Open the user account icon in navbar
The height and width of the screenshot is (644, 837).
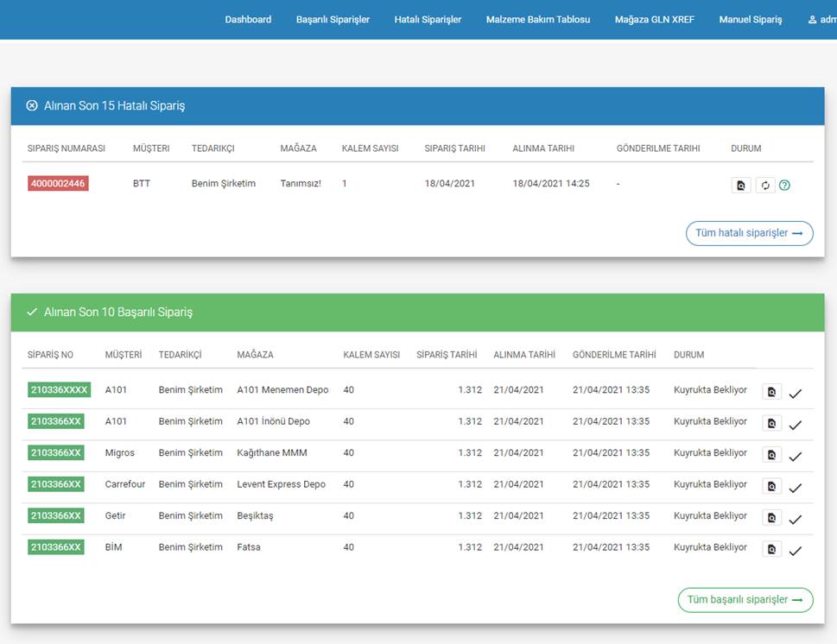click(x=812, y=20)
